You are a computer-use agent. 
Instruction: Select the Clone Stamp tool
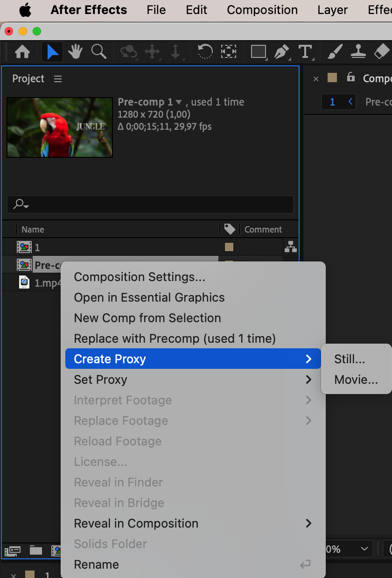(358, 51)
